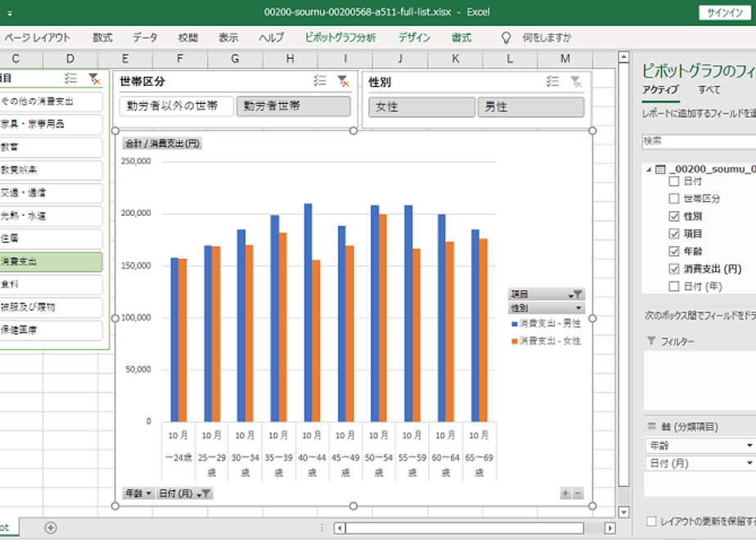Click the orange 消費支出 - 女性 legend entry
Image resolution: width=756 pixels, height=540 pixels.
coord(547,341)
